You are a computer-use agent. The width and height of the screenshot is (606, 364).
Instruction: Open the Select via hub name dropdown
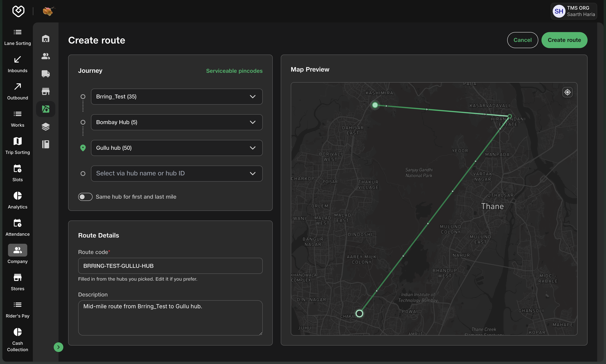[x=177, y=173]
